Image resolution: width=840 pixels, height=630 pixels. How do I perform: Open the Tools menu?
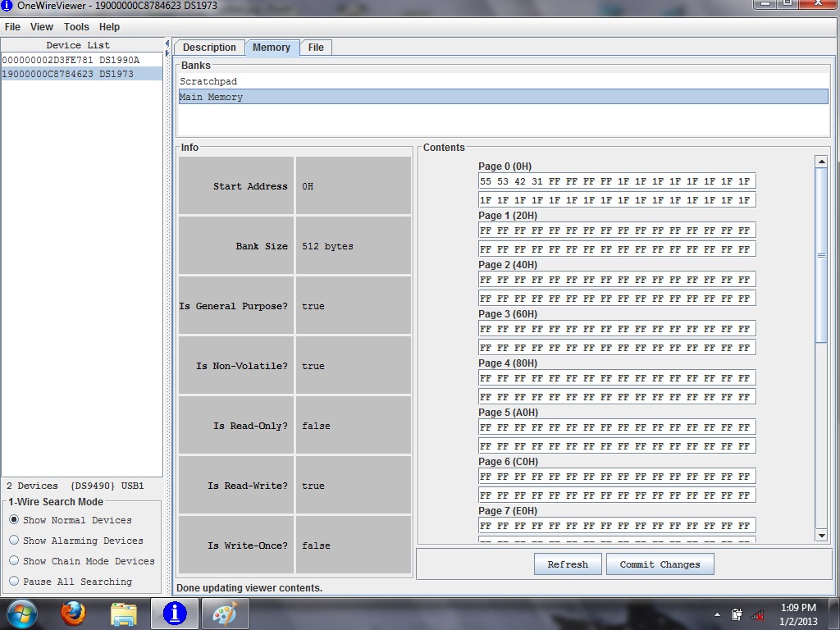click(76, 27)
